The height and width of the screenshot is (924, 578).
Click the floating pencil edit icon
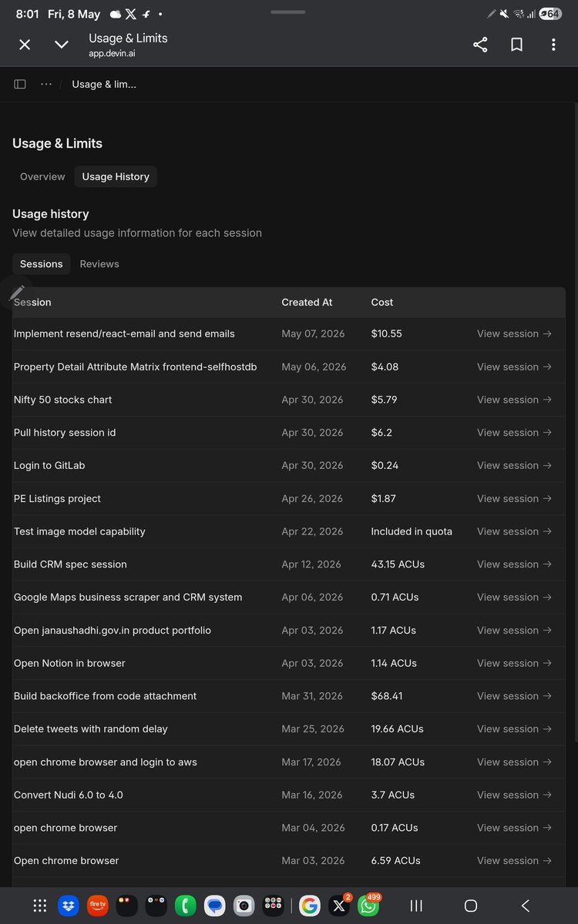(17, 293)
